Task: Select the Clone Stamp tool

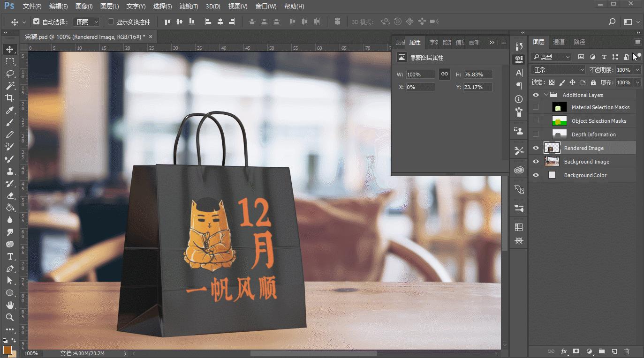Action: pos(9,171)
